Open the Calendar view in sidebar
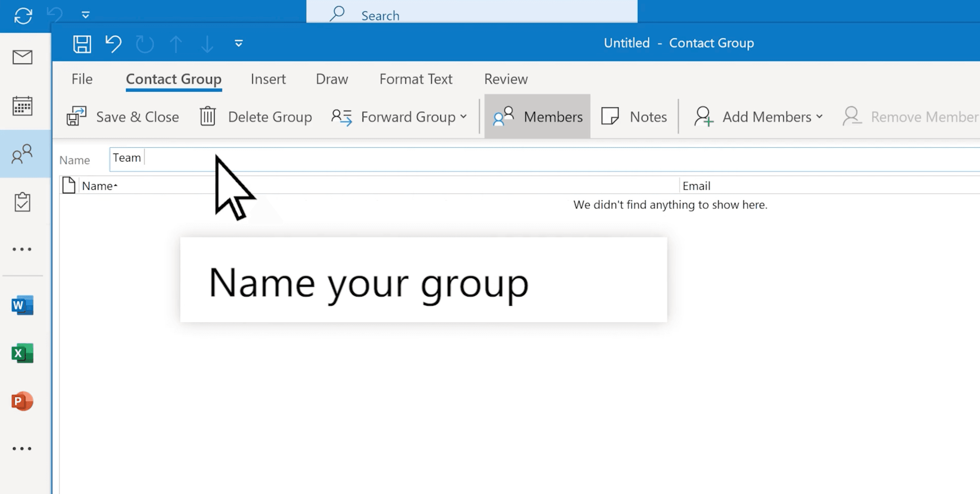 pyautogui.click(x=22, y=106)
